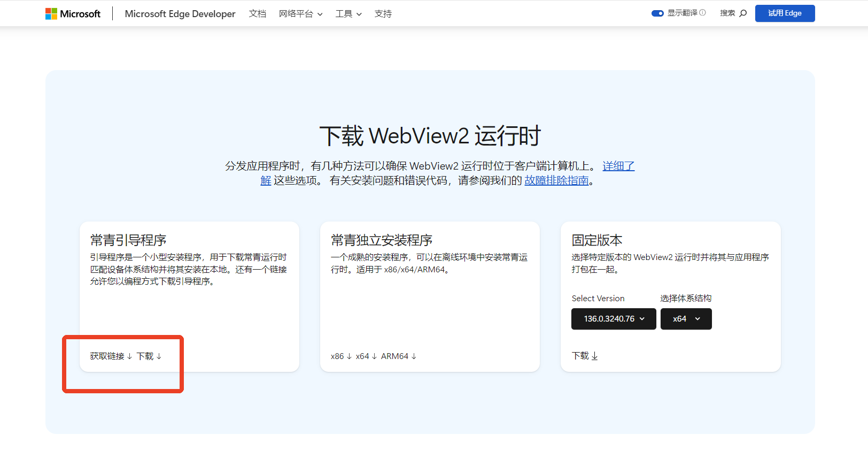The height and width of the screenshot is (450, 868).
Task: Click the info icon beside 显示翻译
Action: coord(703,13)
